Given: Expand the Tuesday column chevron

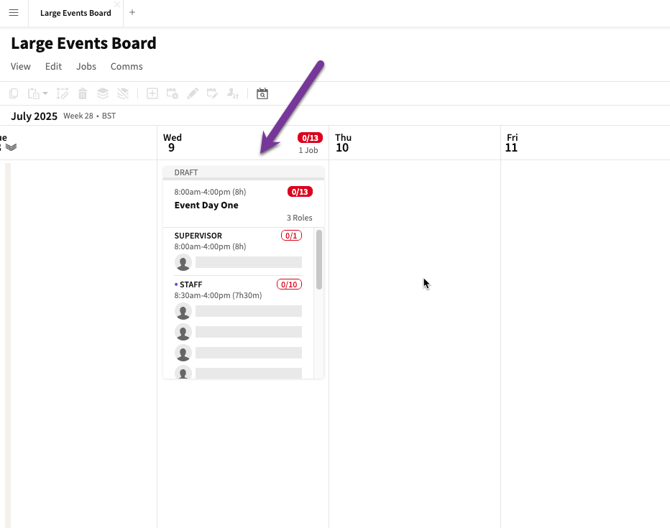Looking at the screenshot, I should click(11, 147).
